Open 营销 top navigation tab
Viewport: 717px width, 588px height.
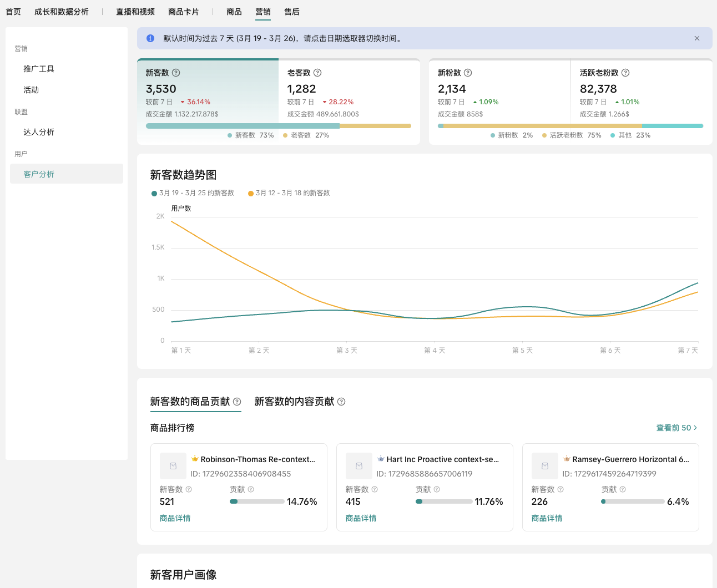(263, 12)
